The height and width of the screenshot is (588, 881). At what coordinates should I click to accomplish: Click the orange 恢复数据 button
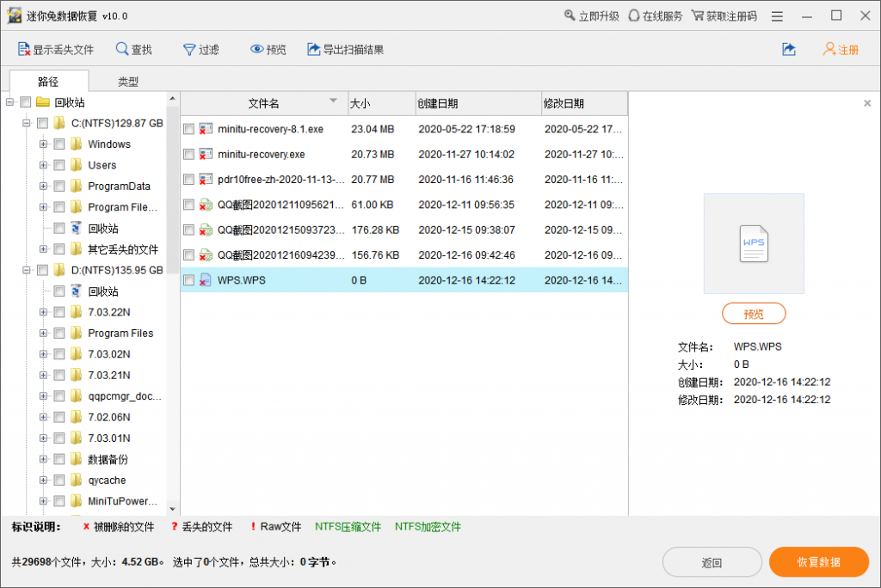tap(819, 561)
